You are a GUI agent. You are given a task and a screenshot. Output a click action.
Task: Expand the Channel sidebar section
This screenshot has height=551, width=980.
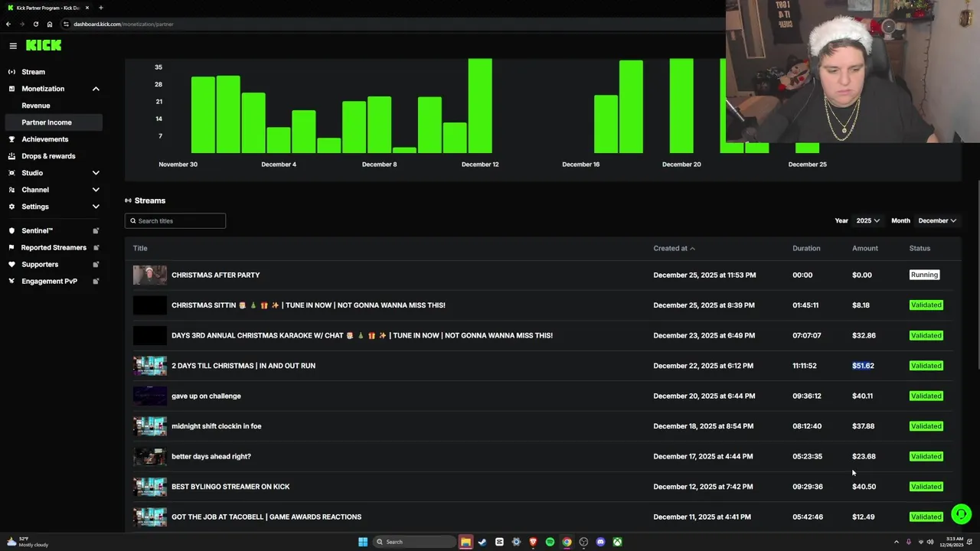pyautogui.click(x=96, y=190)
